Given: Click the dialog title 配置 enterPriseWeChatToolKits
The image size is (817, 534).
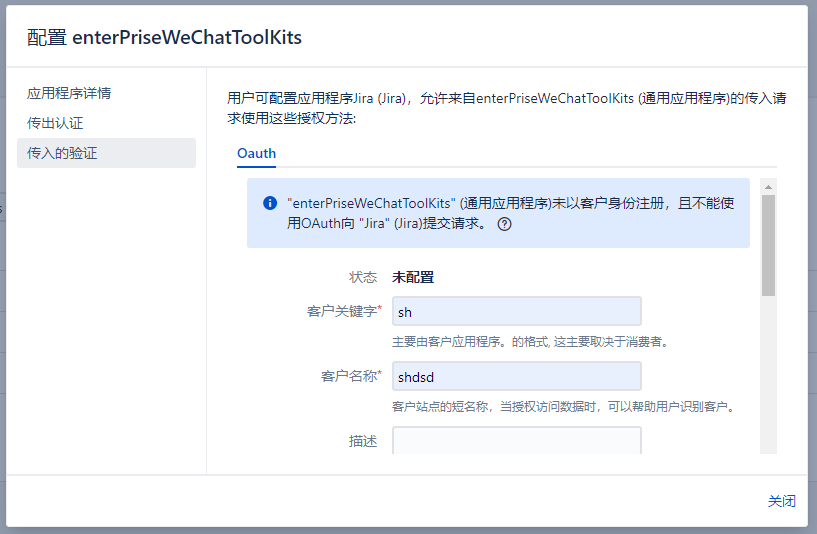Looking at the screenshot, I should tap(164, 38).
